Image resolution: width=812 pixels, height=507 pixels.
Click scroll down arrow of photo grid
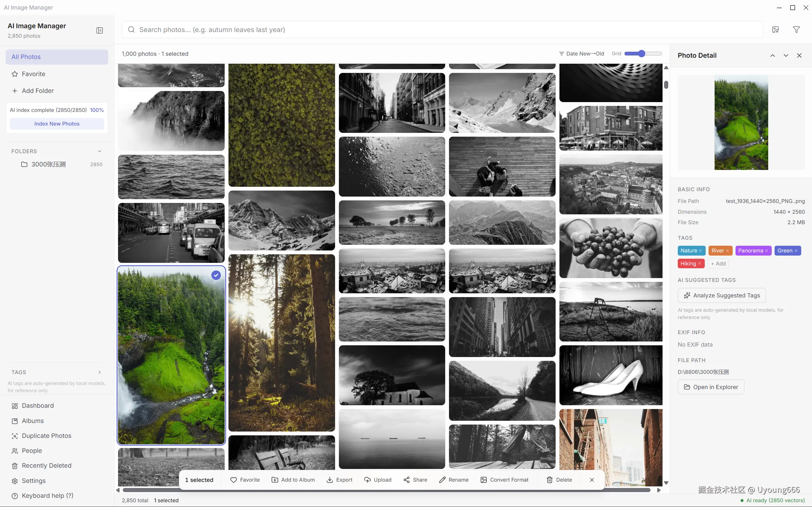pos(666,483)
